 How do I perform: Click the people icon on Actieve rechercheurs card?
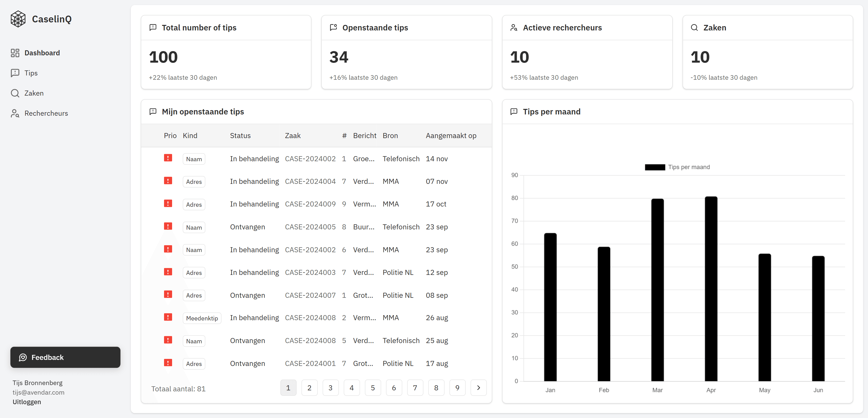coord(514,27)
